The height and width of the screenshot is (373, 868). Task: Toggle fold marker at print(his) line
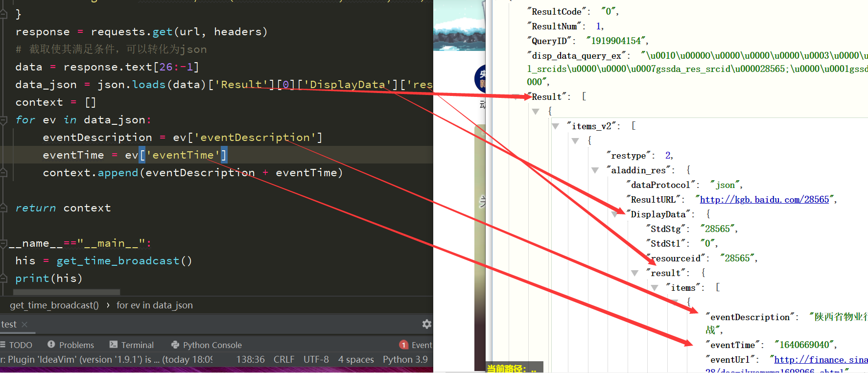(3, 279)
